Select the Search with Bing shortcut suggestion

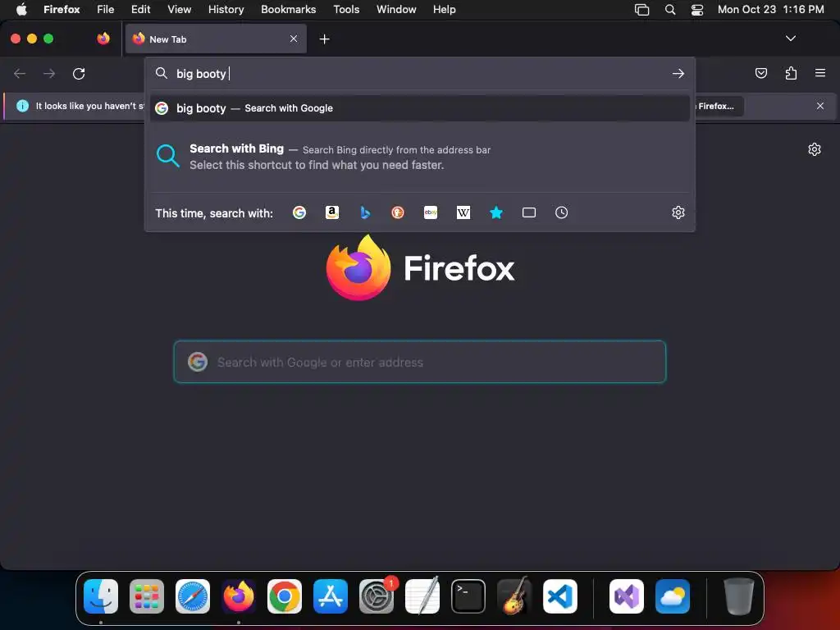tap(419, 157)
